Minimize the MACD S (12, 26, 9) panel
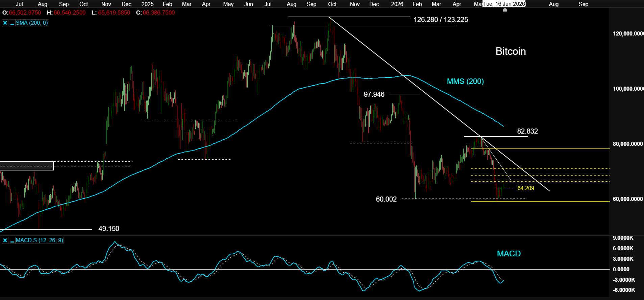 (x=12, y=240)
